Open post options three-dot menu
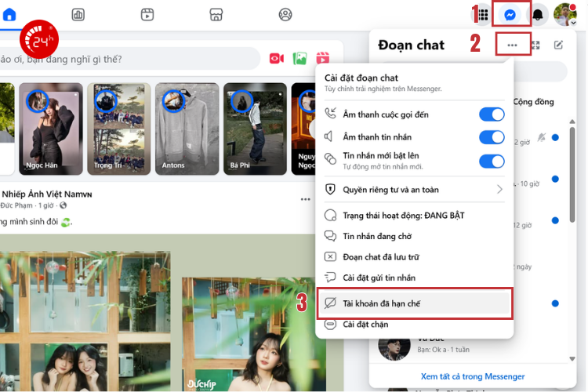This screenshot has height=392, width=588. 305,199
